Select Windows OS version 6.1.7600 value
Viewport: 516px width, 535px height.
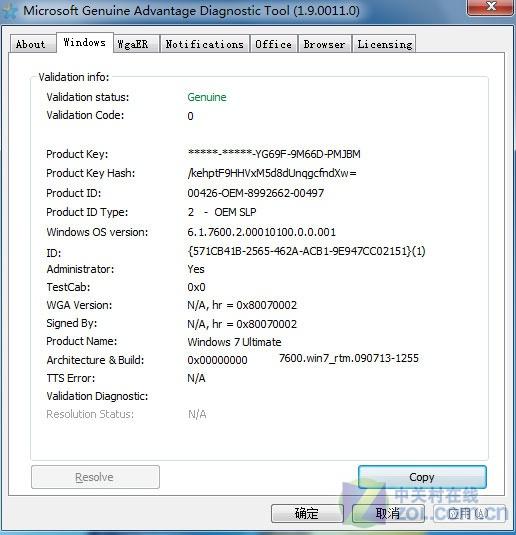point(262,232)
